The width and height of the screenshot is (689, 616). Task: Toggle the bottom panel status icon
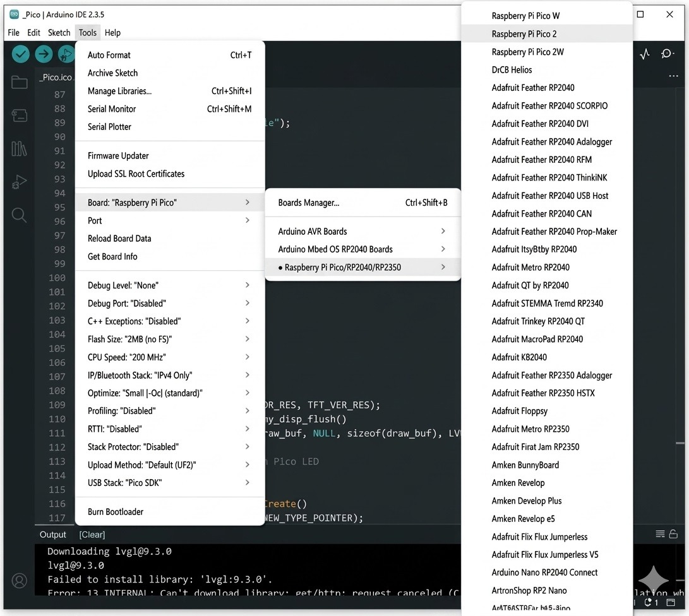click(671, 602)
